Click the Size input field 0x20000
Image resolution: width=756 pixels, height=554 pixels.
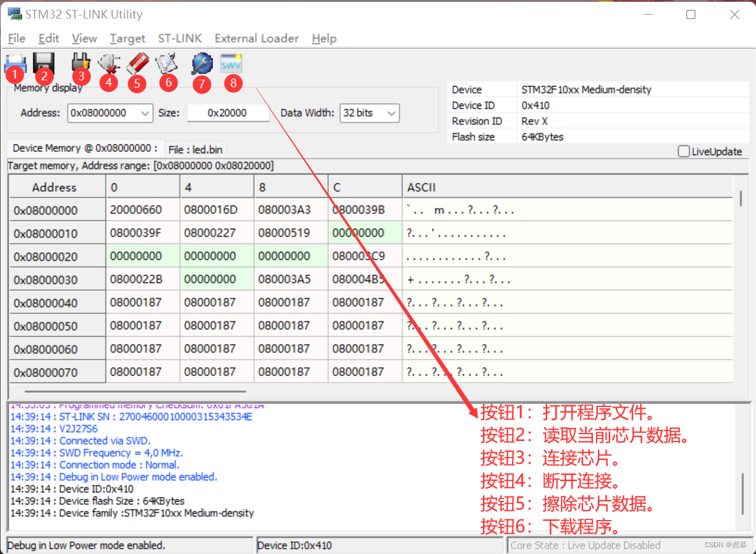(x=228, y=113)
